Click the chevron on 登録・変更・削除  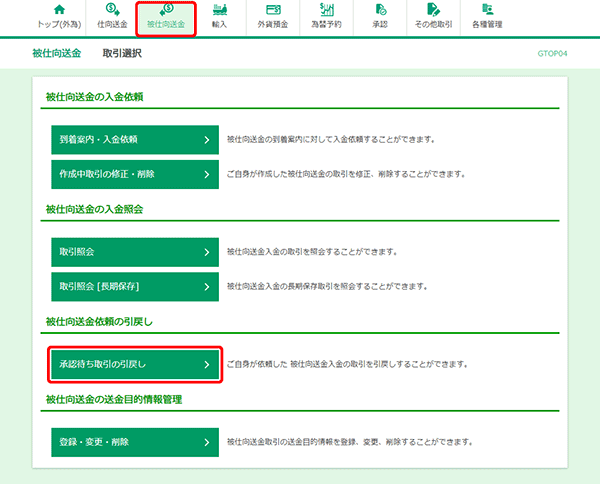[207, 442]
